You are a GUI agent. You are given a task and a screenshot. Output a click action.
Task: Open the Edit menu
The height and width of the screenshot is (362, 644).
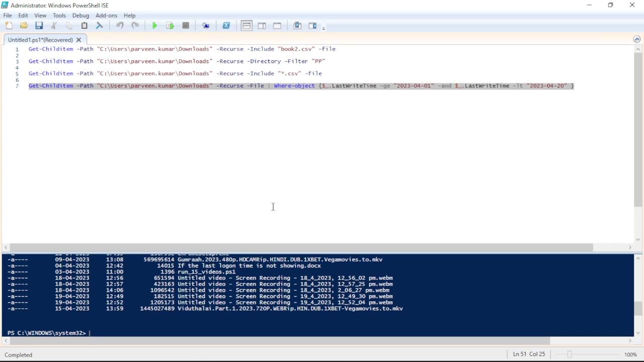point(23,16)
